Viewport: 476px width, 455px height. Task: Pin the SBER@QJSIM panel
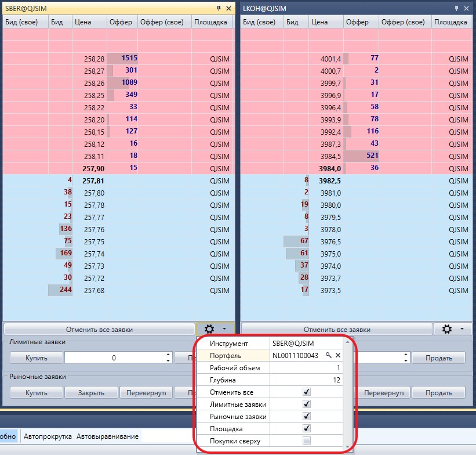tap(219, 9)
